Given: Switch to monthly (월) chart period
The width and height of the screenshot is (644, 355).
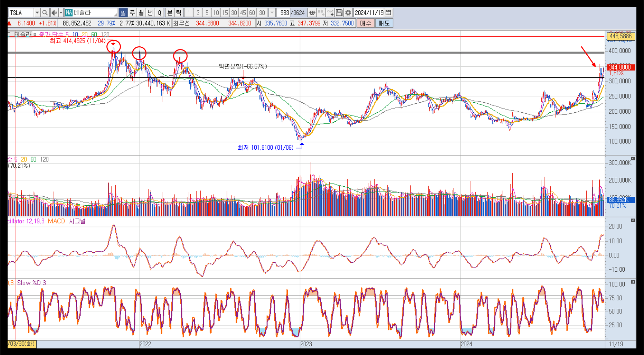Looking at the screenshot, I should pyautogui.click(x=141, y=13).
